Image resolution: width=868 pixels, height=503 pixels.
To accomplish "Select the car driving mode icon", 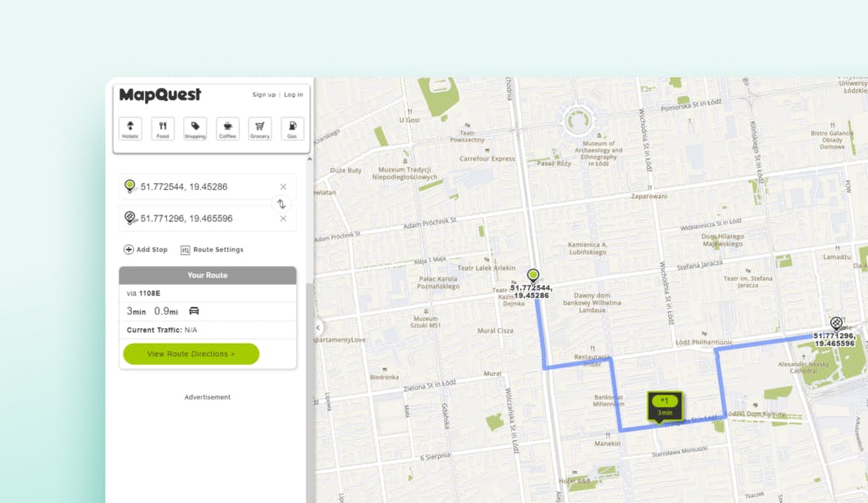I will pyautogui.click(x=194, y=311).
